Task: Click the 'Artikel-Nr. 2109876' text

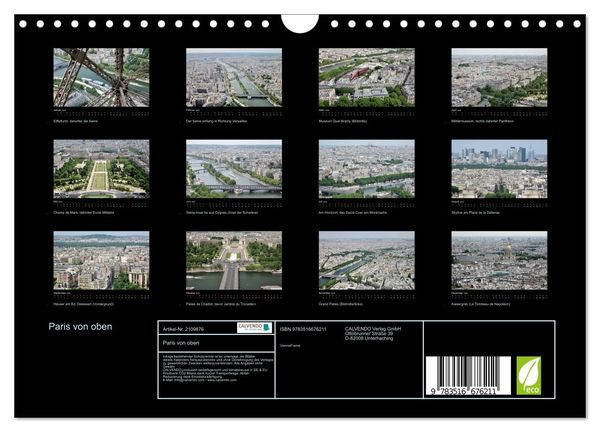Action: [x=183, y=329]
